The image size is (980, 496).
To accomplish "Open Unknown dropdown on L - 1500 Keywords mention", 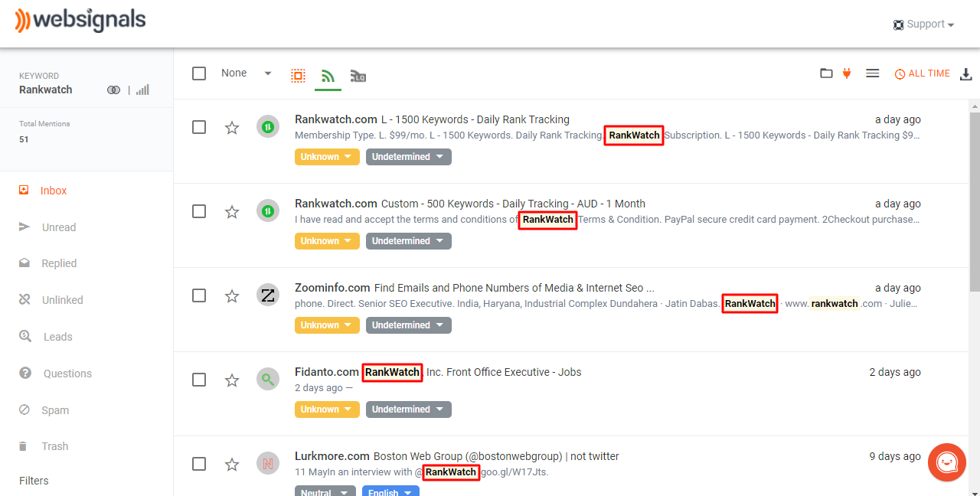I will coord(327,157).
